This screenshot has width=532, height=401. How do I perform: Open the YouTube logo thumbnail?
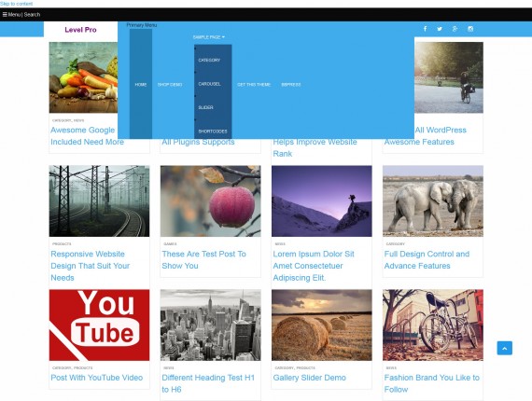[x=99, y=325]
